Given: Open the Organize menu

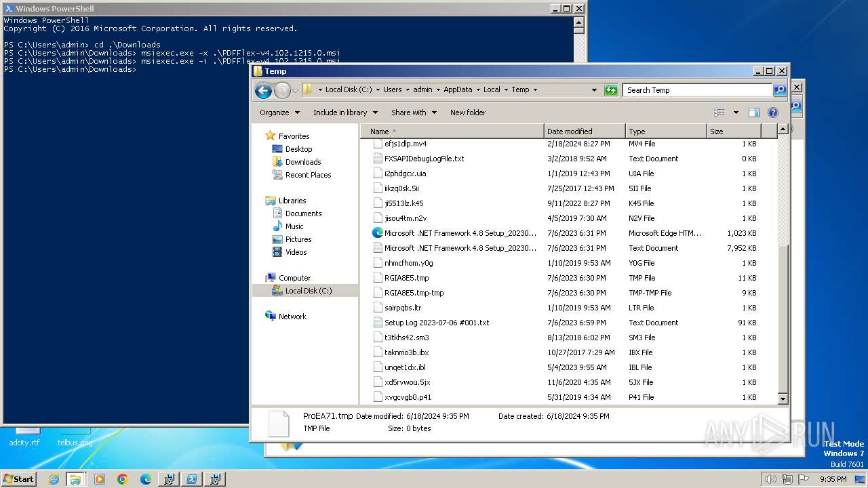Looking at the screenshot, I should 279,113.
